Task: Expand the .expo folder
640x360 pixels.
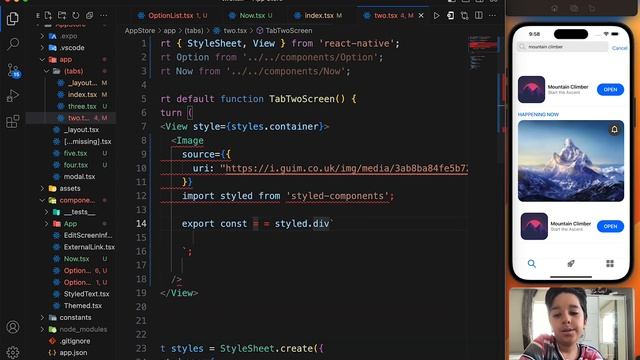Action: tap(42, 36)
